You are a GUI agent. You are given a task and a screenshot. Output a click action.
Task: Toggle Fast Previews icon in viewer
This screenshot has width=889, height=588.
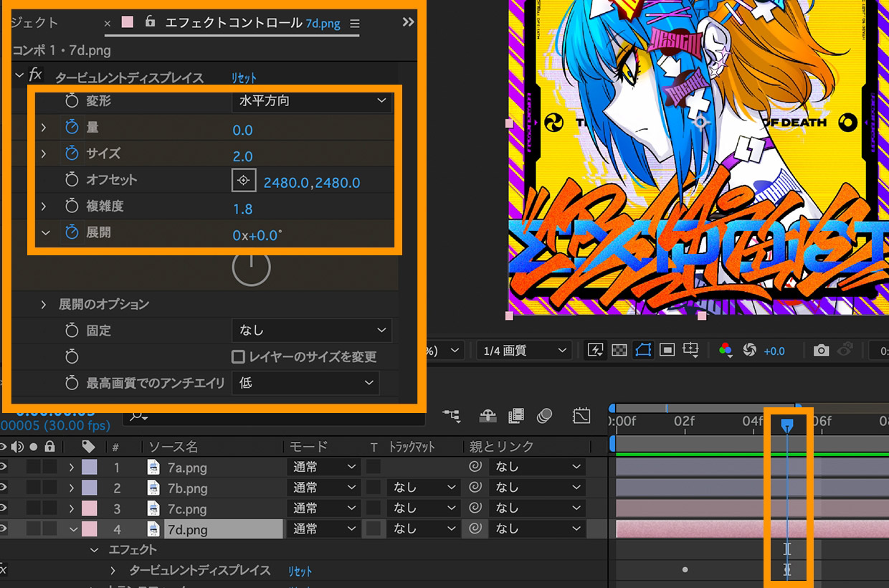point(596,350)
